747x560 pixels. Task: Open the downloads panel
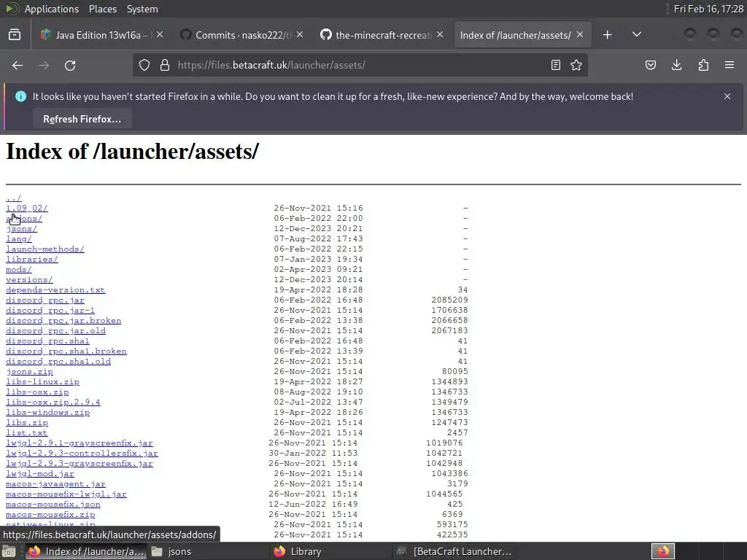tap(676, 65)
